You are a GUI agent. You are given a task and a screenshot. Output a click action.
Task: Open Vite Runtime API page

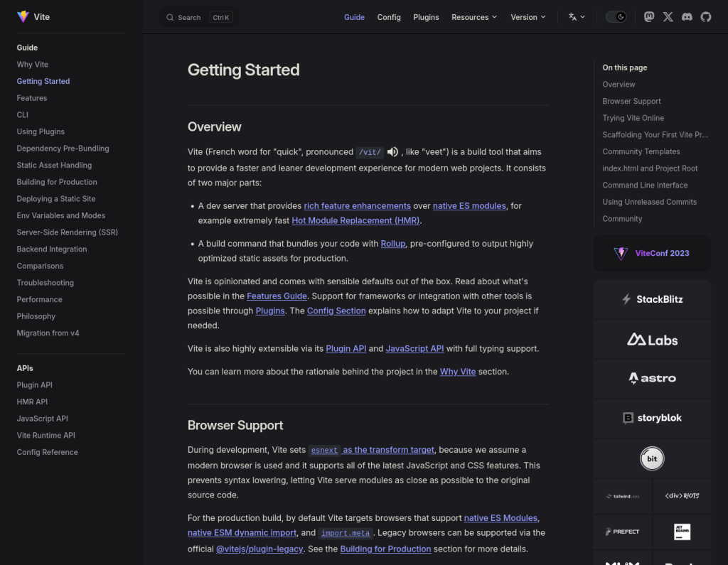point(46,436)
